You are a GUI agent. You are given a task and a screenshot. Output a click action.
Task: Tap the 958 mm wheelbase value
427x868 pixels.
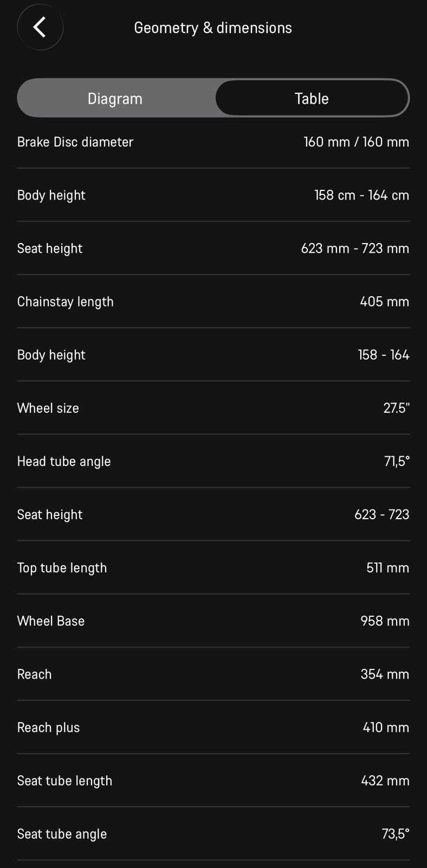coord(385,621)
